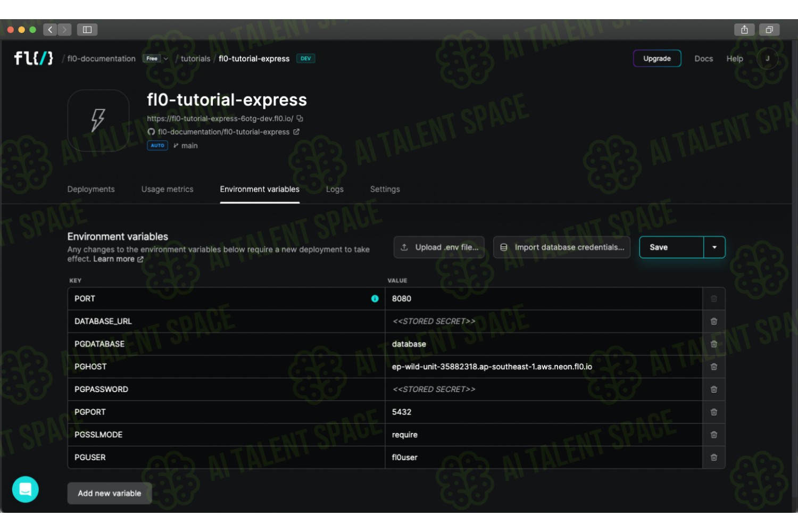Save the environment variables

pyautogui.click(x=671, y=247)
